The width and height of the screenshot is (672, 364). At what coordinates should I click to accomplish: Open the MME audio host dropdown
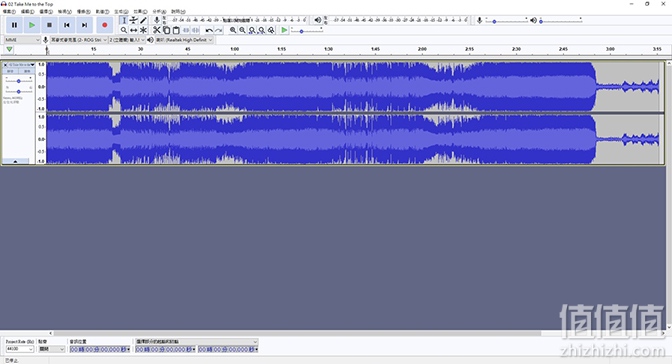(x=22, y=40)
